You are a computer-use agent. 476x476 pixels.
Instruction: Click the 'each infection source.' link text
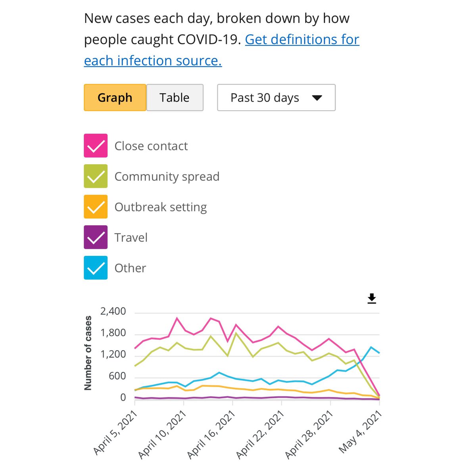pos(153,60)
